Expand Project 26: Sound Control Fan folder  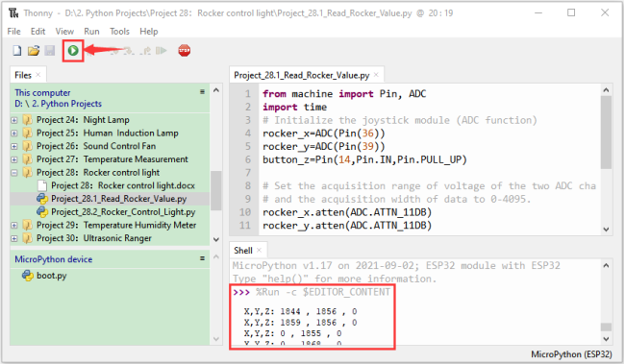[x=14, y=146]
